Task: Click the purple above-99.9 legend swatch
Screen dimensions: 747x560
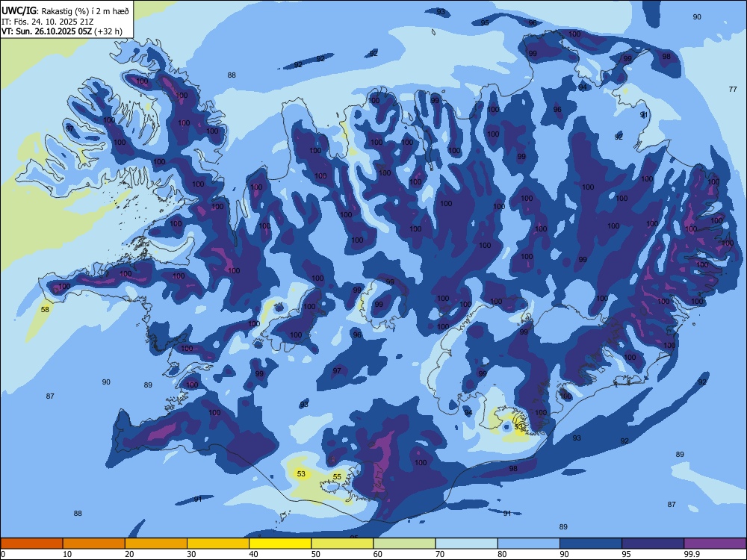Action: pyautogui.click(x=715, y=544)
